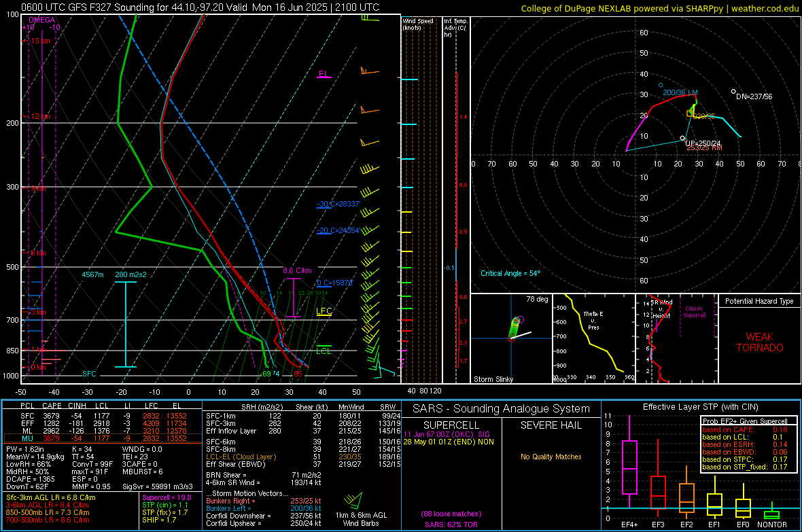Image resolution: width=802 pixels, height=532 pixels.
Task: Click the 'ConvT = 99F' value
Action: pyautogui.click(x=92, y=465)
